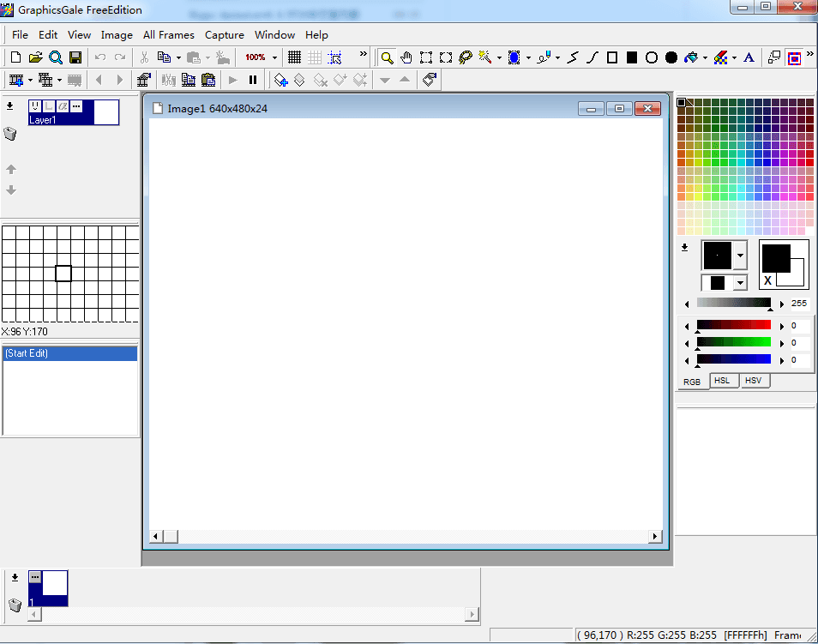Select the Flood Fill bucket tool
This screenshot has width=818, height=644.
click(x=691, y=57)
